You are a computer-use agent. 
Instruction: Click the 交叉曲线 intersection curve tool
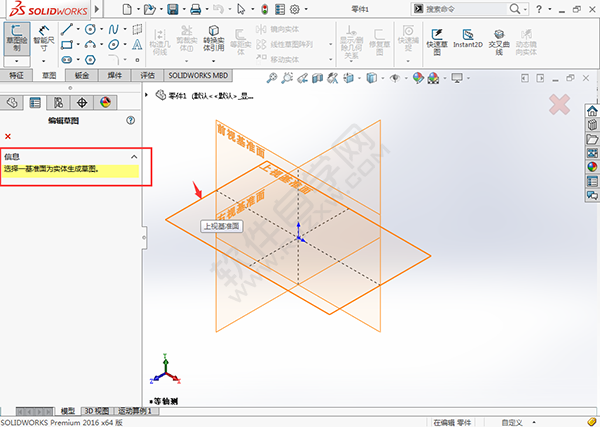click(x=499, y=41)
